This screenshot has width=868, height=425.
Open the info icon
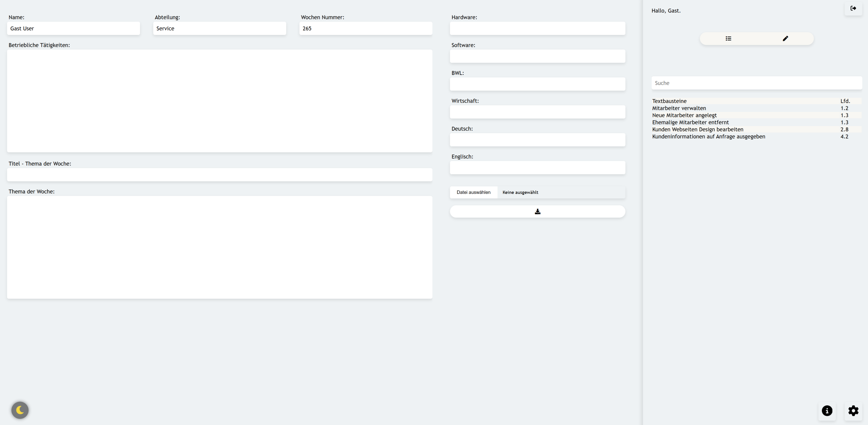tap(827, 411)
